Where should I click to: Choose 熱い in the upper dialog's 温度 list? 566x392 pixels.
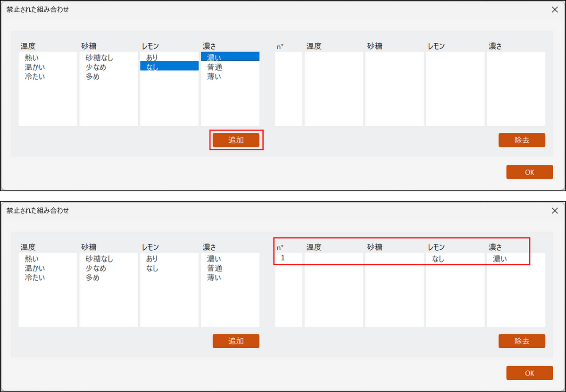[32, 57]
